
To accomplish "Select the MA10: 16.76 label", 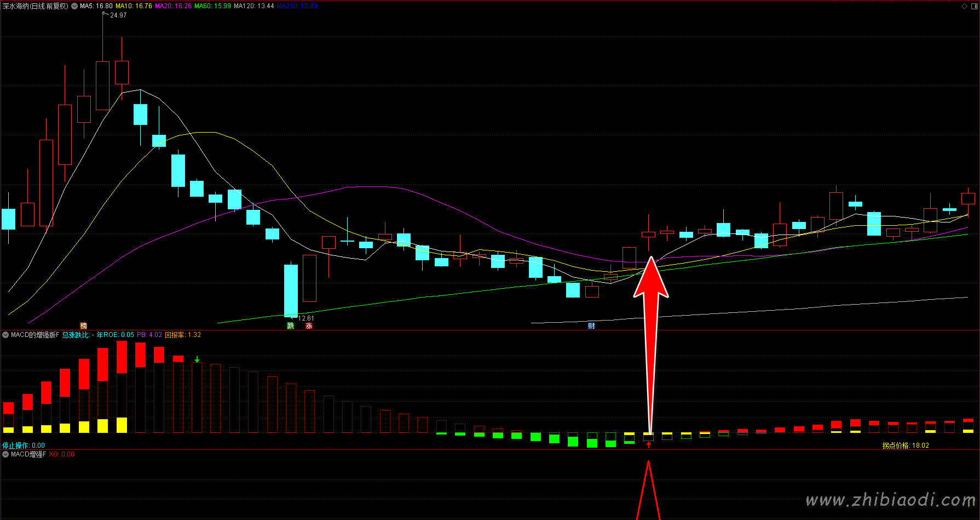I will [x=134, y=6].
